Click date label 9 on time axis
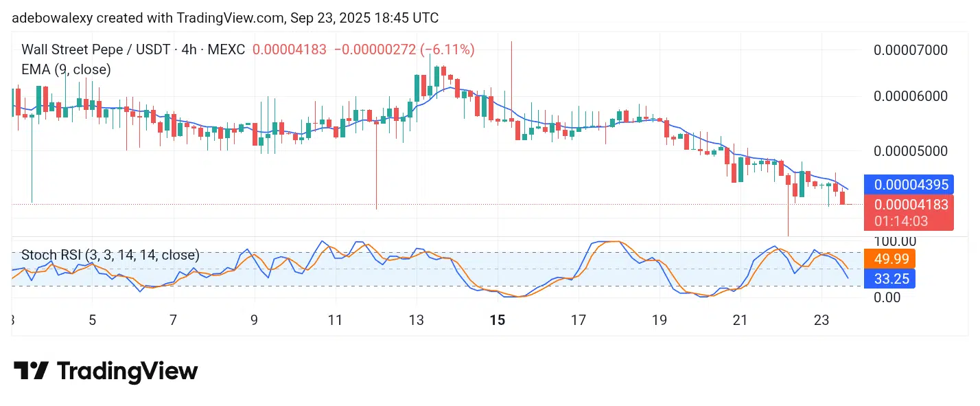Viewport: 980px width, 406px height. [x=254, y=320]
